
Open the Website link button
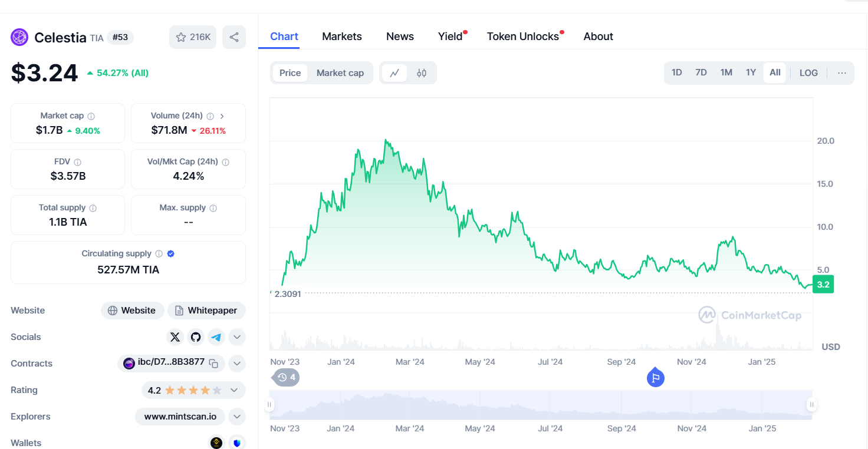point(132,311)
